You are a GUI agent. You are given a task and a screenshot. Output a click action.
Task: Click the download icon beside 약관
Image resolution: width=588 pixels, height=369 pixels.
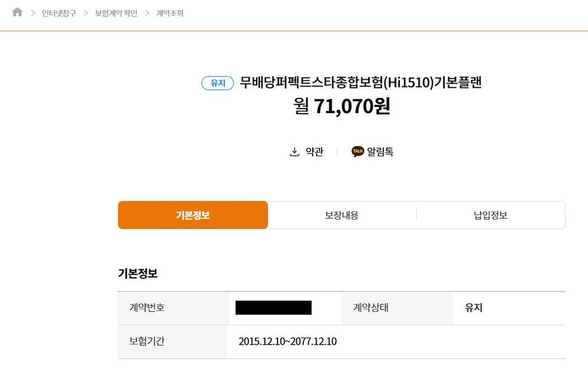(294, 152)
